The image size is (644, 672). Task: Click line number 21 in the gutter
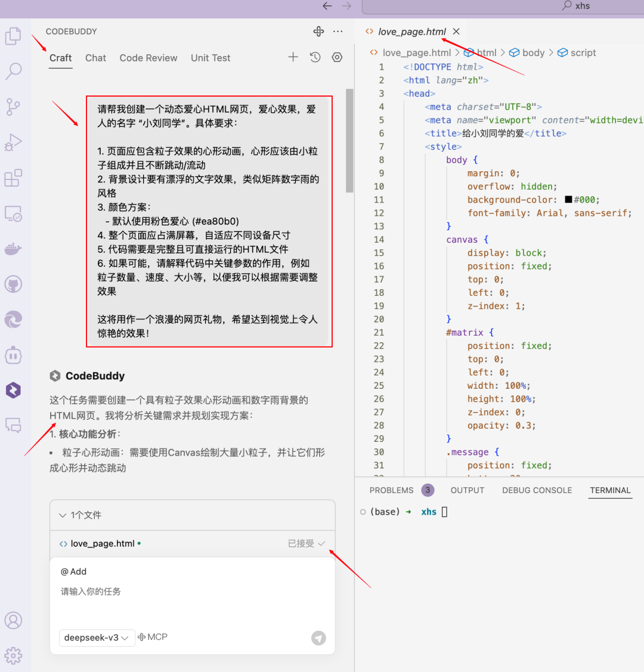[379, 333]
